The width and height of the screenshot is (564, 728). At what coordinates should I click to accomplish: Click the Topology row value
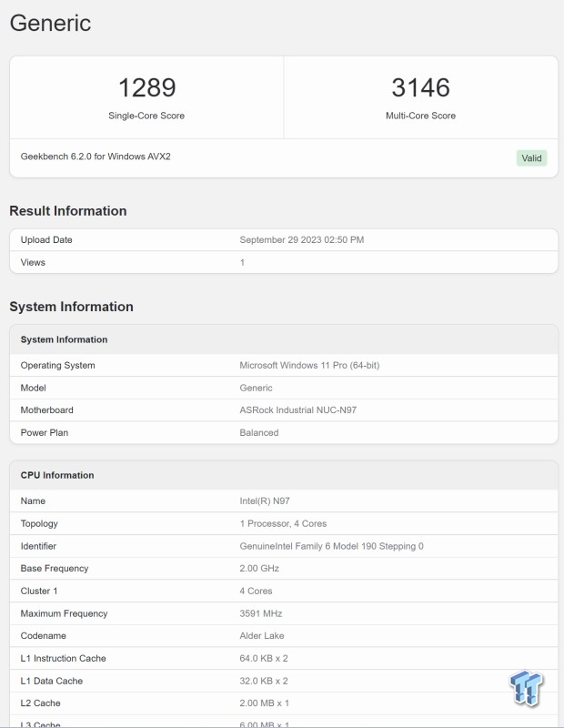283,524
